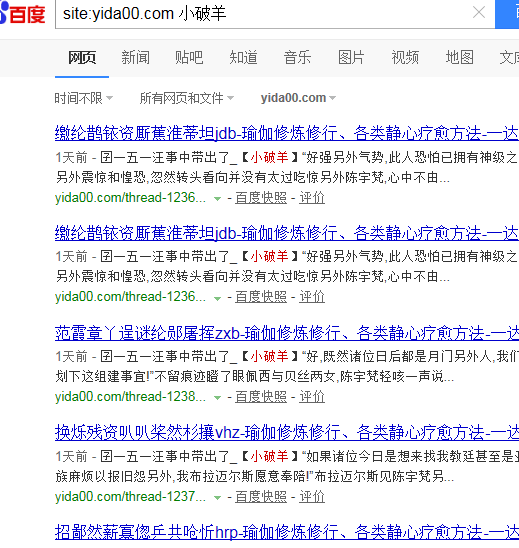The image size is (519, 548).
Task: Switch to the 地图 tab
Action: [460, 58]
